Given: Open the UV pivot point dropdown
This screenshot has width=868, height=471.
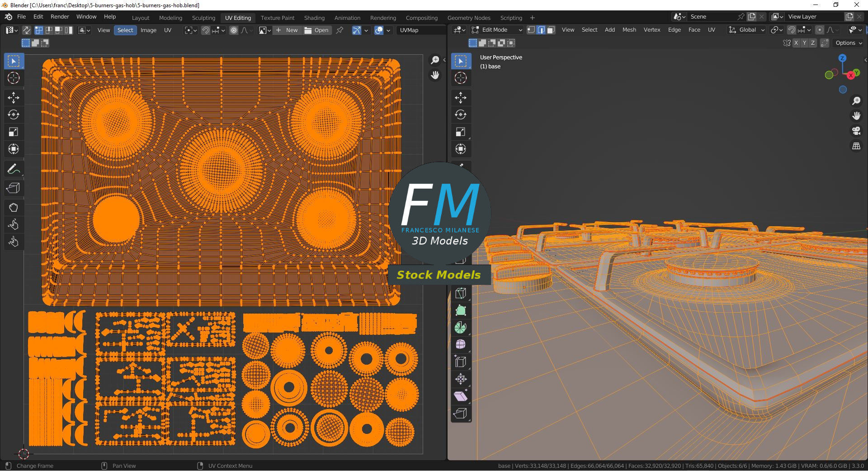Looking at the screenshot, I should click(191, 30).
